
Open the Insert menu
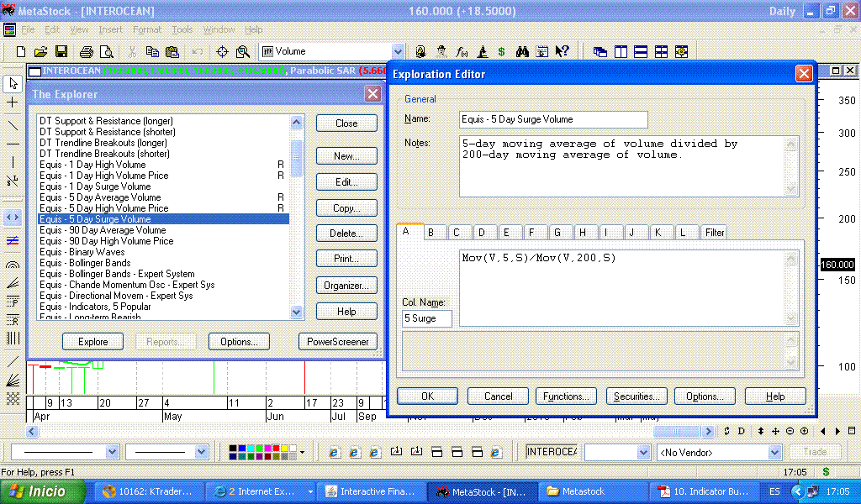click(x=110, y=29)
